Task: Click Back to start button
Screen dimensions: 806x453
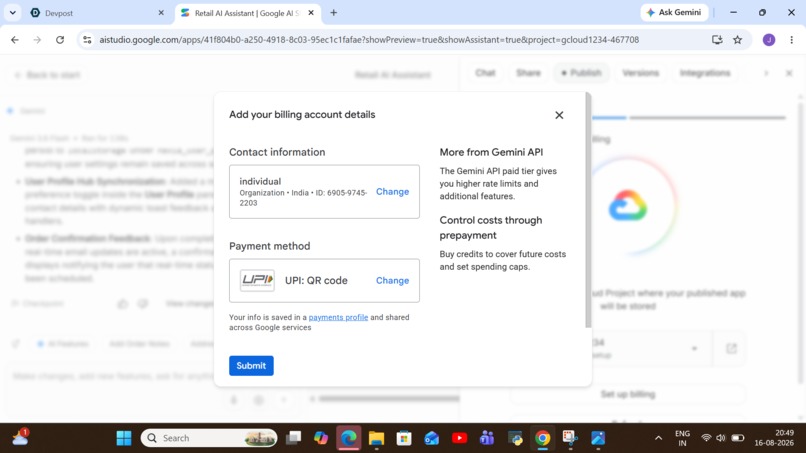Action: pyautogui.click(x=47, y=75)
